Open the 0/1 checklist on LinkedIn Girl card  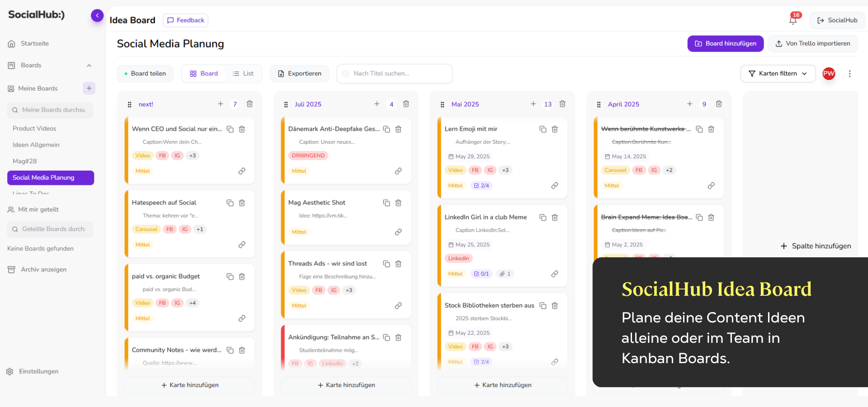point(481,274)
